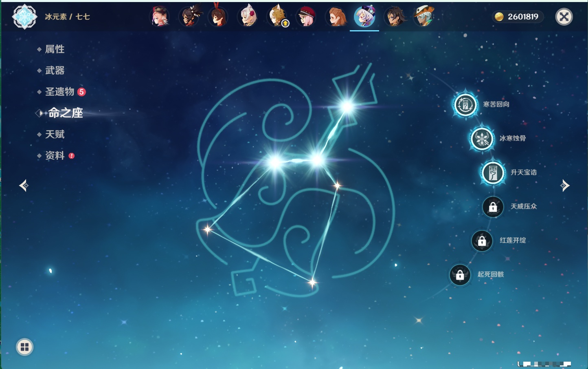Image resolution: width=588 pixels, height=369 pixels.
Task: Go to the next character with right arrow
Action: point(565,186)
